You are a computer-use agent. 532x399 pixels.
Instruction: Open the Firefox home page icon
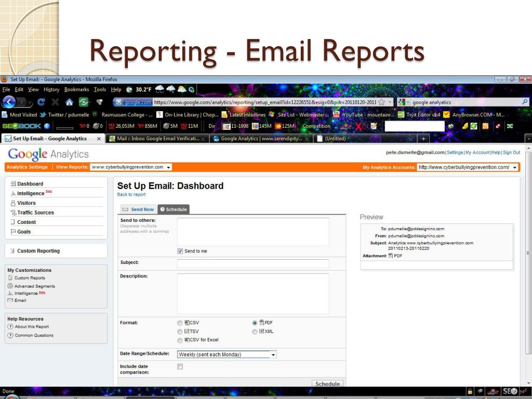[69, 102]
